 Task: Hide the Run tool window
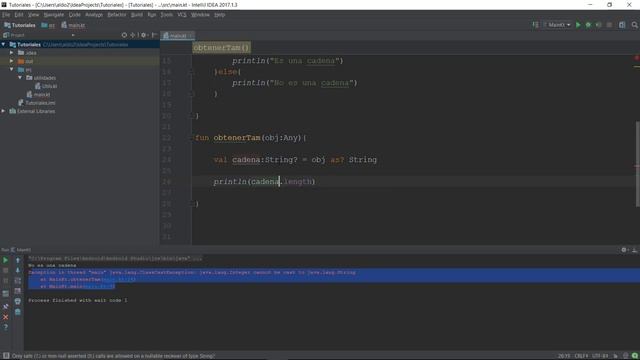(x=634, y=250)
